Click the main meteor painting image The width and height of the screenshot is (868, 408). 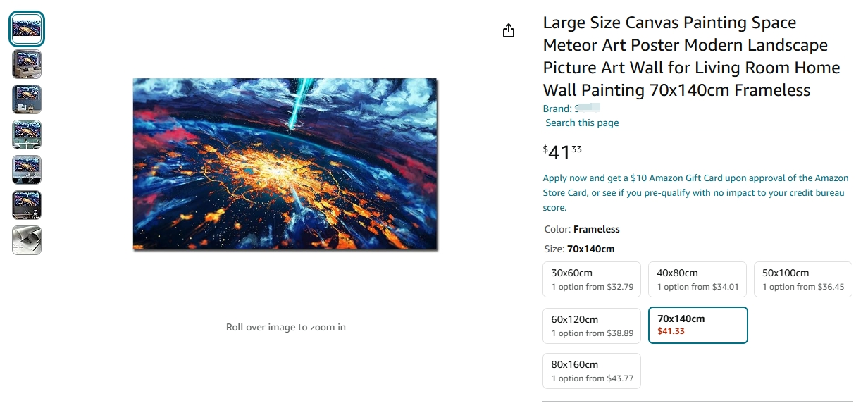285,164
